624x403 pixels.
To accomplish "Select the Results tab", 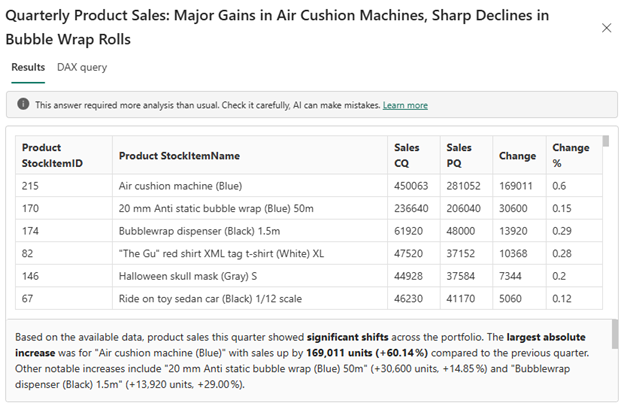I will click(x=28, y=67).
